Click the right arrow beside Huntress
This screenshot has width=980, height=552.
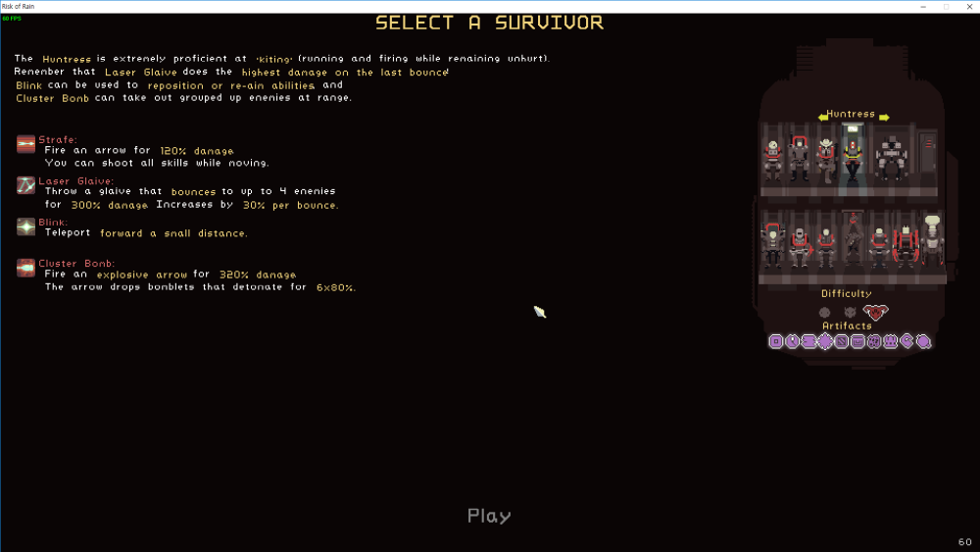882,117
